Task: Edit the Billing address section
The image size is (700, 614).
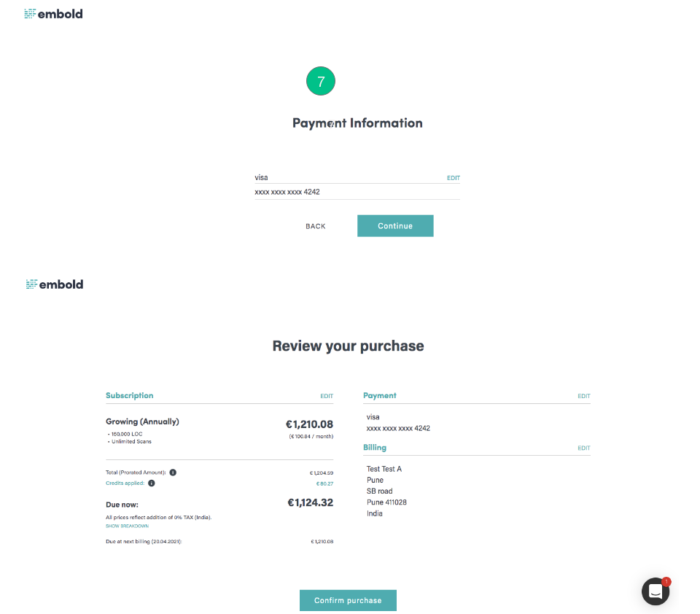Action: 583,448
